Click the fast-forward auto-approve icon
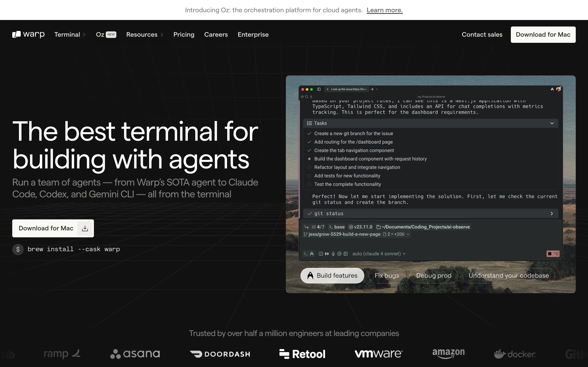 click(327, 254)
